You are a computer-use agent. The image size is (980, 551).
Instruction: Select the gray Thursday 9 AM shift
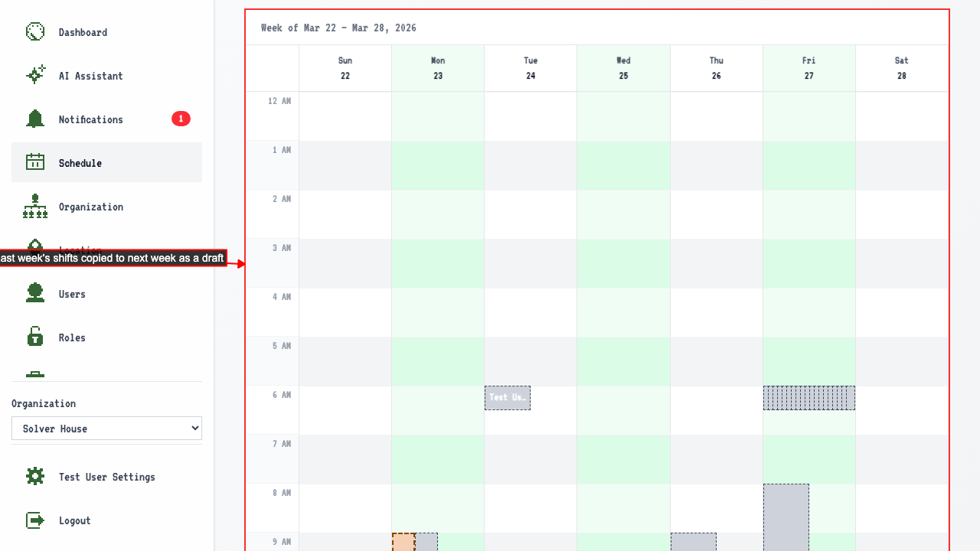694,542
